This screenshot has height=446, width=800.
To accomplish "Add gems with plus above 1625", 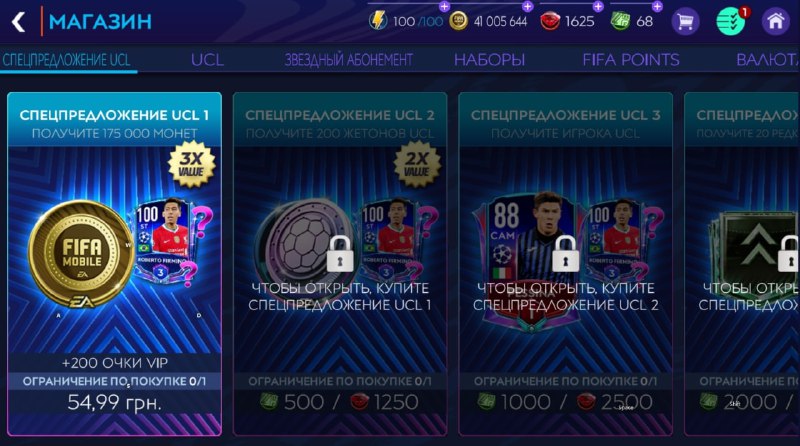I will coord(598,6).
